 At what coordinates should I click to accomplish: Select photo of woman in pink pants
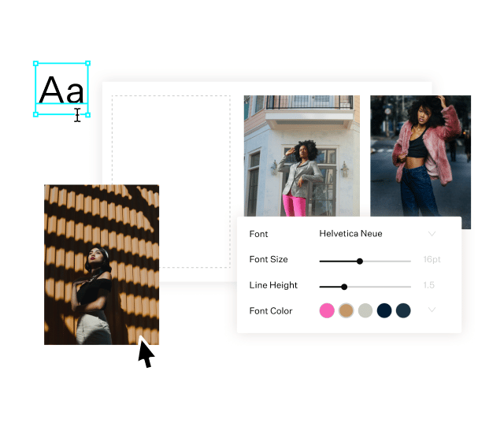302,156
